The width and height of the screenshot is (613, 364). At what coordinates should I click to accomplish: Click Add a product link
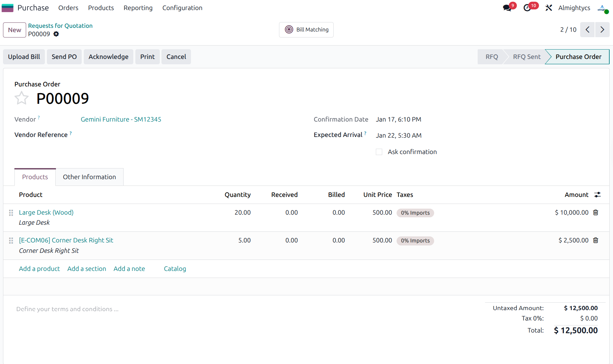[x=39, y=269]
